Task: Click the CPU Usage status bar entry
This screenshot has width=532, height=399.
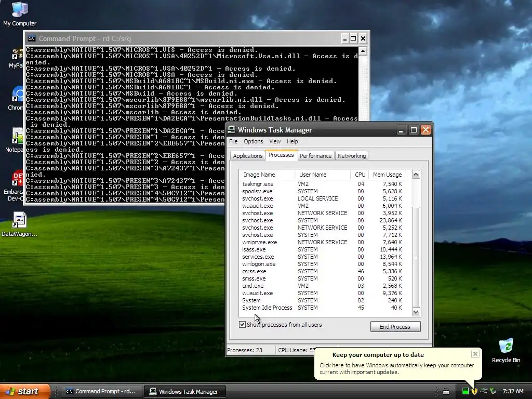Action: pos(296,350)
